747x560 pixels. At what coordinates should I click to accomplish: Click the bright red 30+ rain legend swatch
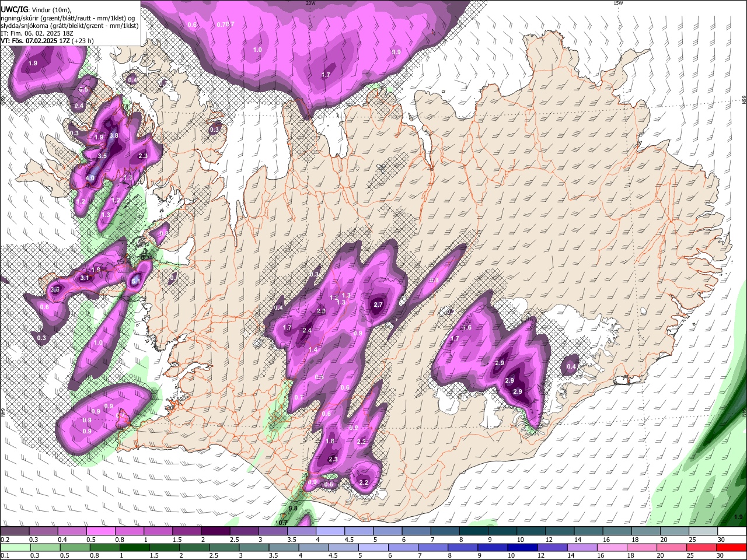point(731,548)
